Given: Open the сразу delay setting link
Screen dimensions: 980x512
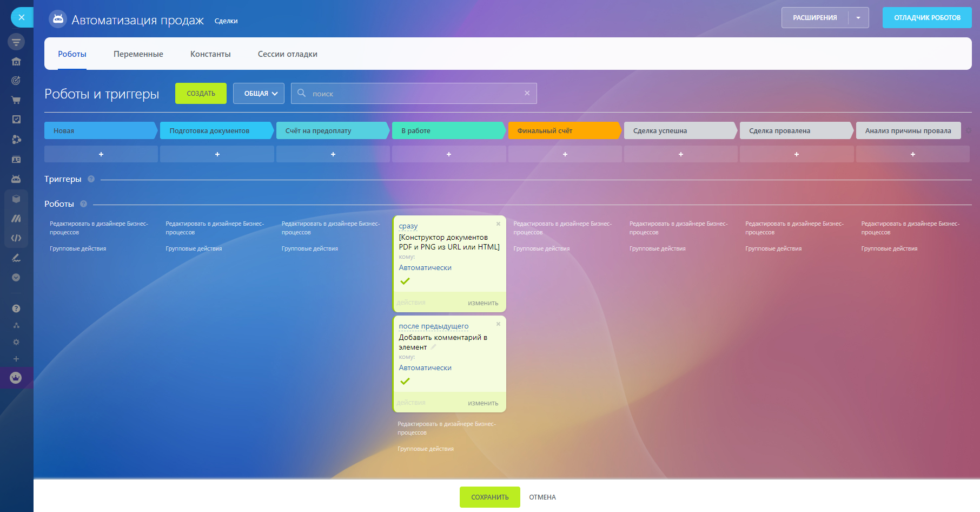Looking at the screenshot, I should point(408,226).
